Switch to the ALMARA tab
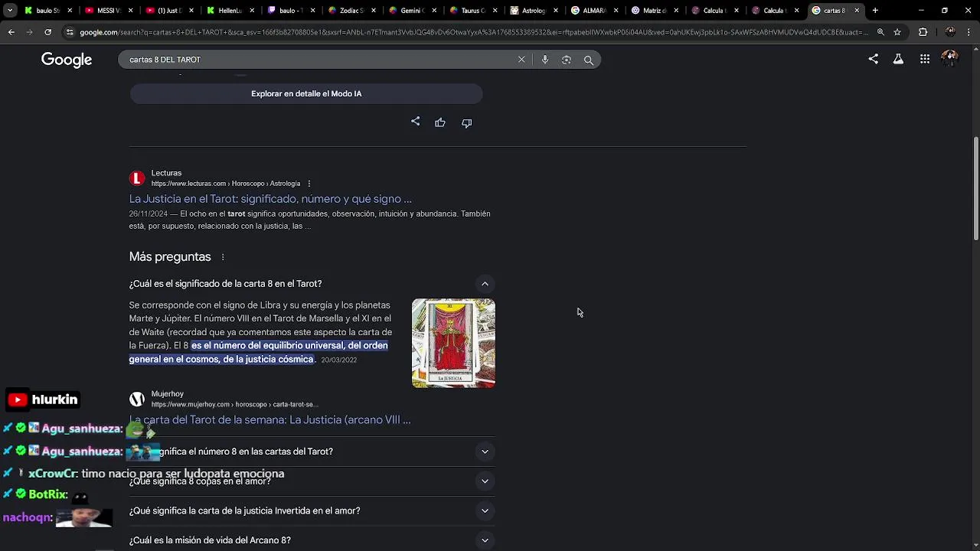980x551 pixels. tap(594, 11)
